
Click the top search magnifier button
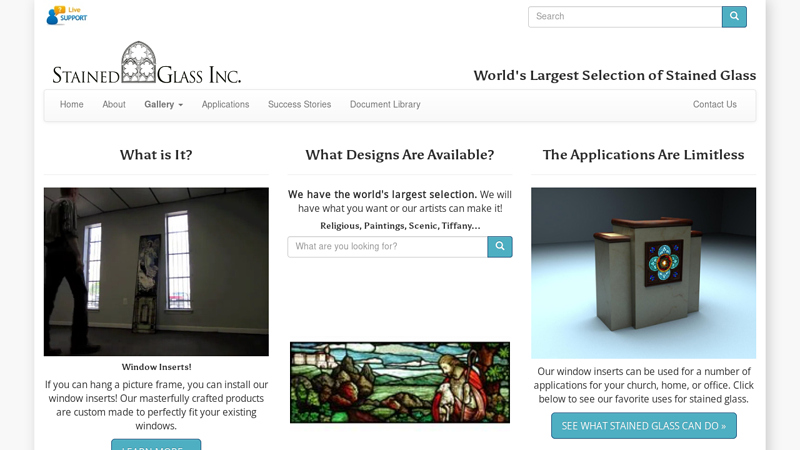734,17
